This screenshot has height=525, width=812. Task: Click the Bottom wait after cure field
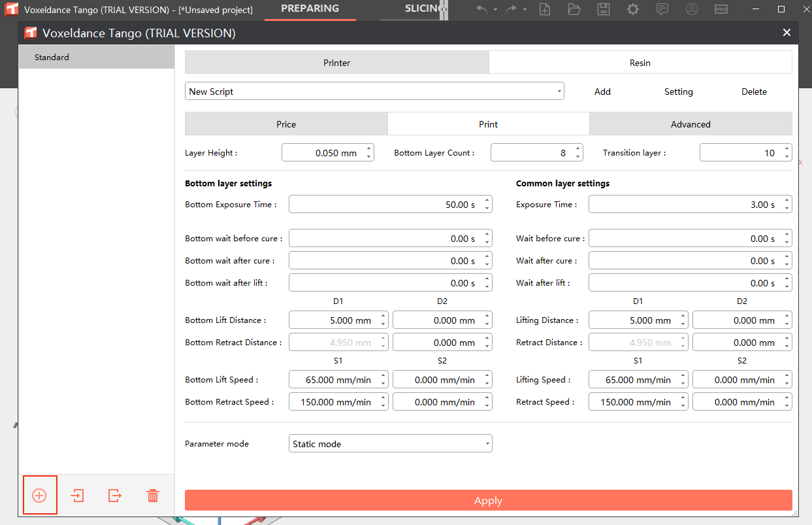391,261
